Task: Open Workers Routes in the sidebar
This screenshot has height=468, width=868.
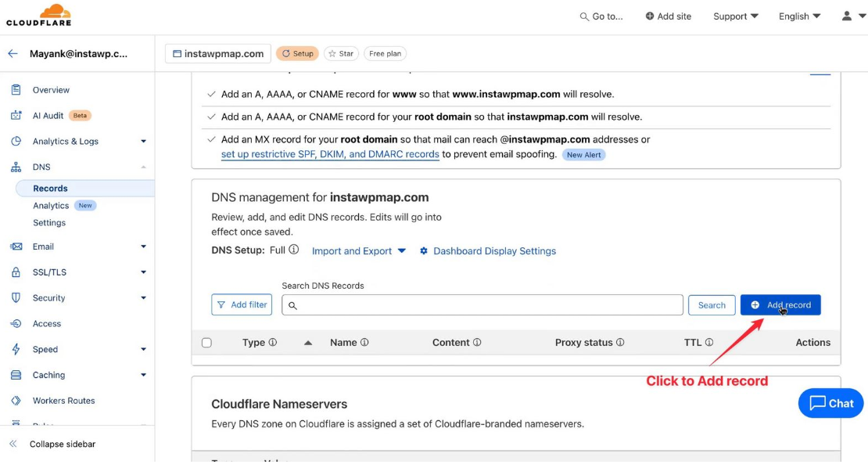Action: coord(63,401)
